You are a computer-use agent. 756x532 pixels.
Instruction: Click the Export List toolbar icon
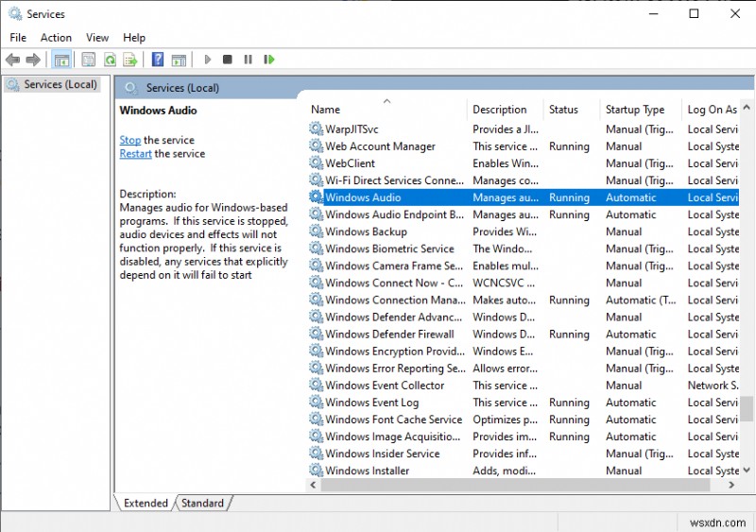click(x=130, y=60)
